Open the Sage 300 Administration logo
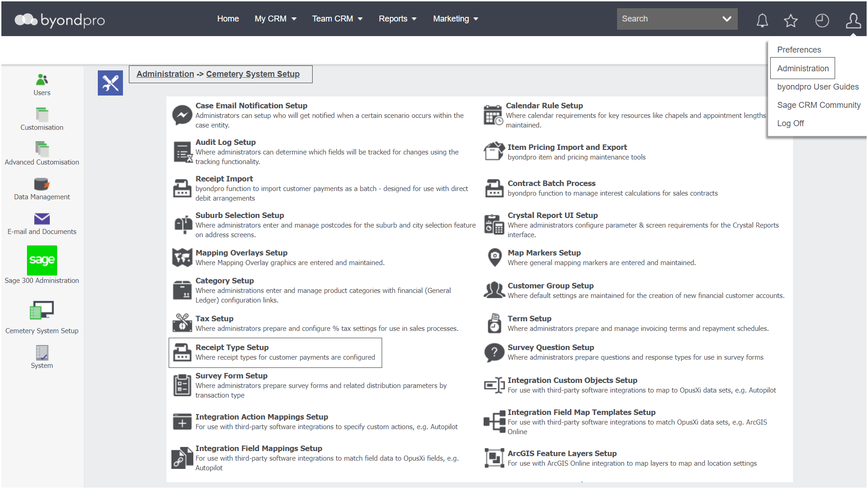Viewport: 868px width, 489px height. 42,260
